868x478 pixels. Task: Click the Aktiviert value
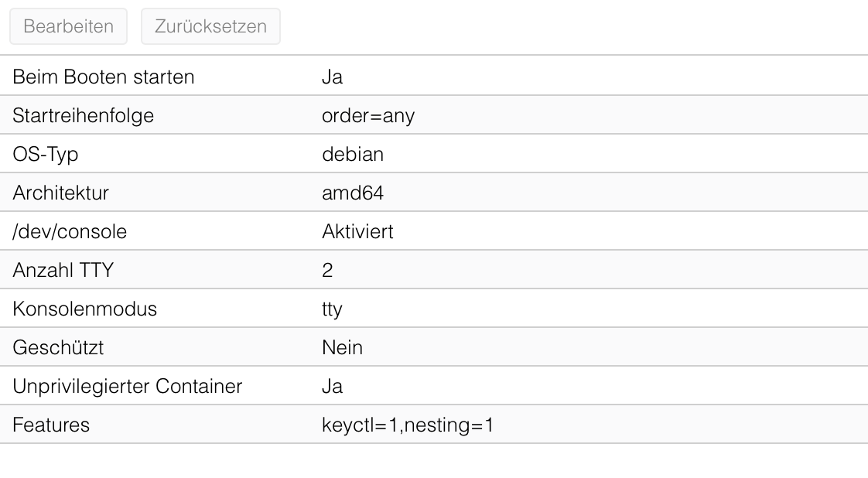point(357,231)
